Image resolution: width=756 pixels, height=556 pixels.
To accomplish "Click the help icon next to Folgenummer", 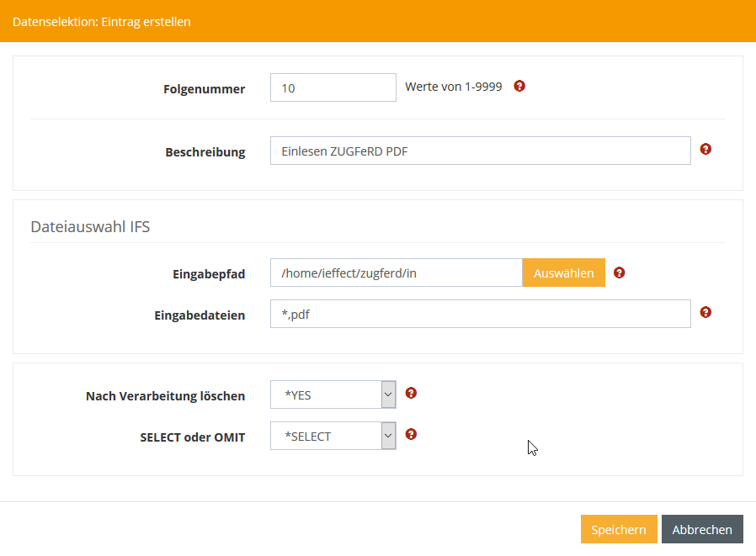I will pyautogui.click(x=519, y=86).
